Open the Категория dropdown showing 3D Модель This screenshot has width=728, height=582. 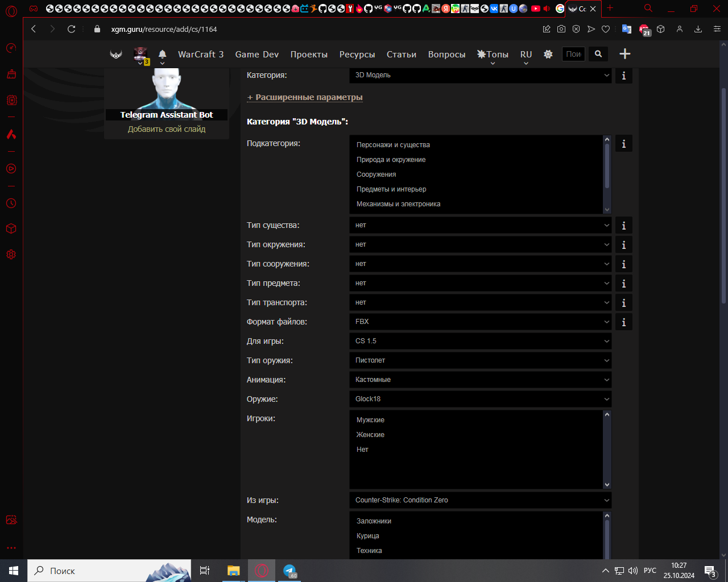pyautogui.click(x=481, y=75)
